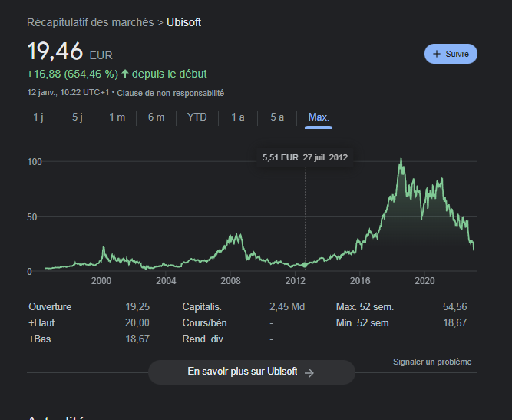
Task: Click 'Signaler un problème' link
Action: 432,362
